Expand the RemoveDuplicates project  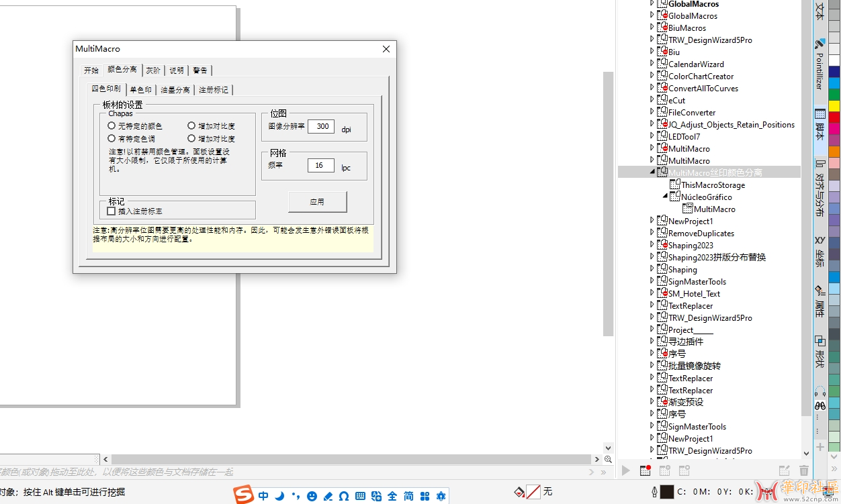652,233
